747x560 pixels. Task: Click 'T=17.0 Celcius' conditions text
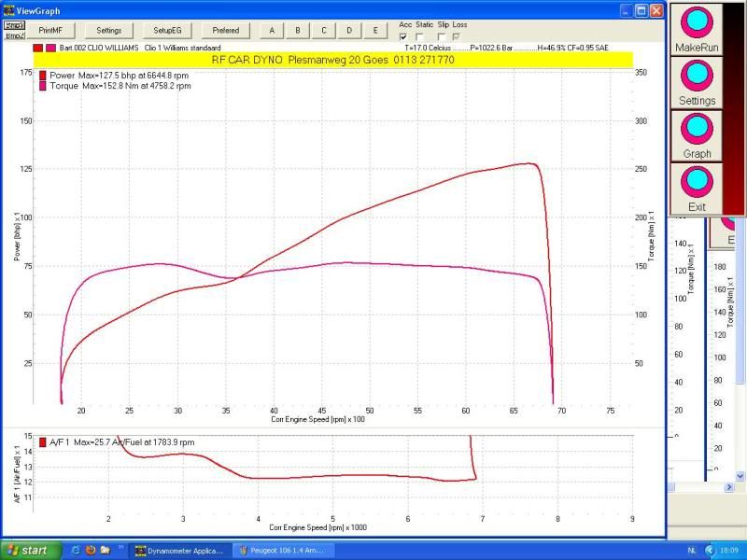428,49
